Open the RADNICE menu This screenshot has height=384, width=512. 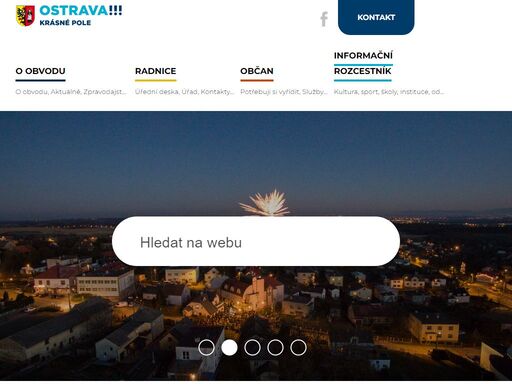[x=156, y=71]
